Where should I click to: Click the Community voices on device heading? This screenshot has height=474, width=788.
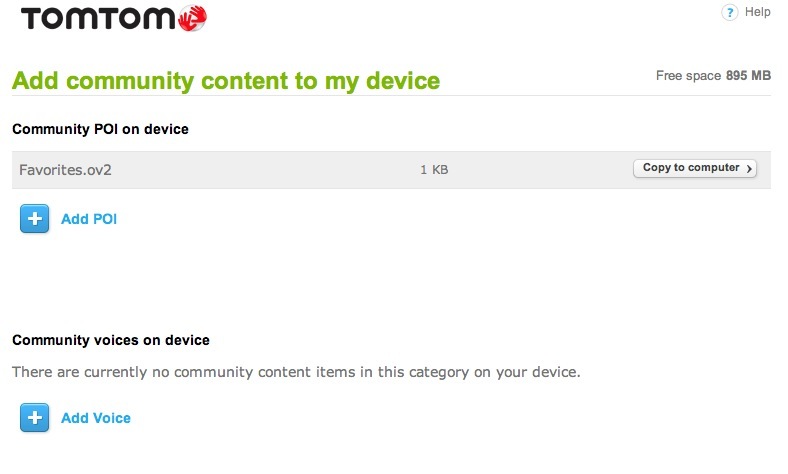[x=111, y=340]
